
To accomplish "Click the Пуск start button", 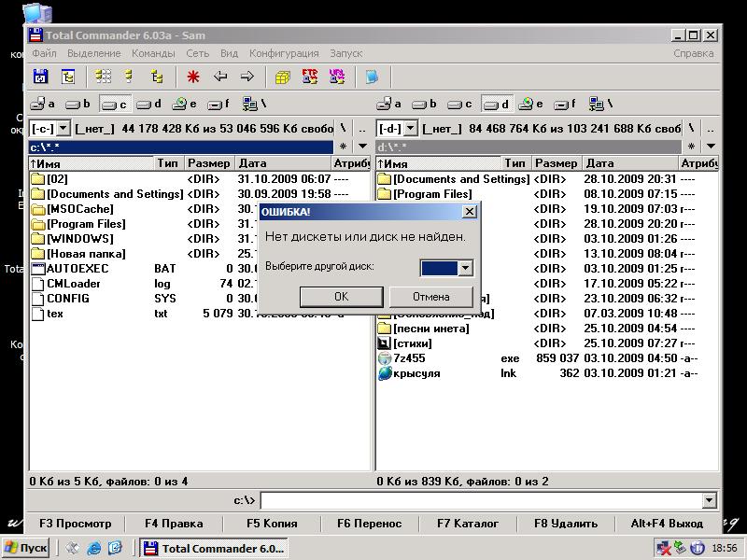I will [26, 548].
